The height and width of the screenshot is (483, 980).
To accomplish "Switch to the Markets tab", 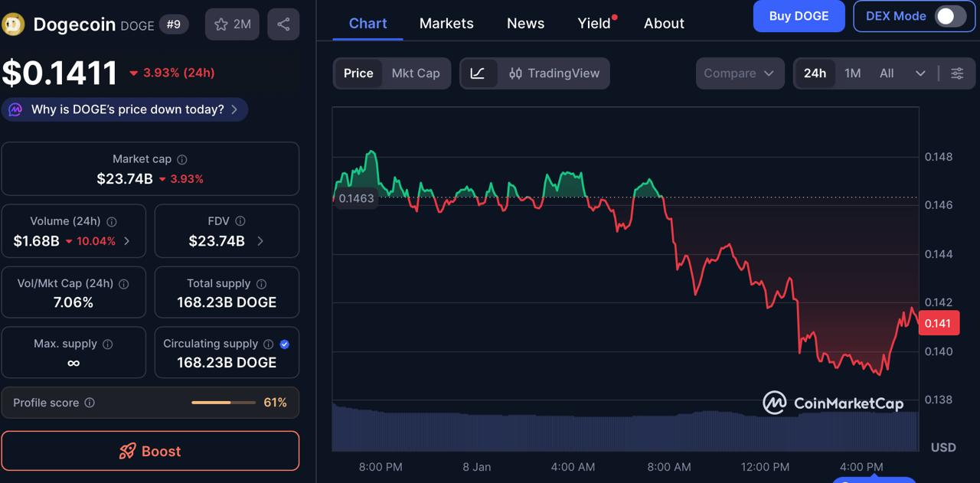I will pyautogui.click(x=446, y=23).
